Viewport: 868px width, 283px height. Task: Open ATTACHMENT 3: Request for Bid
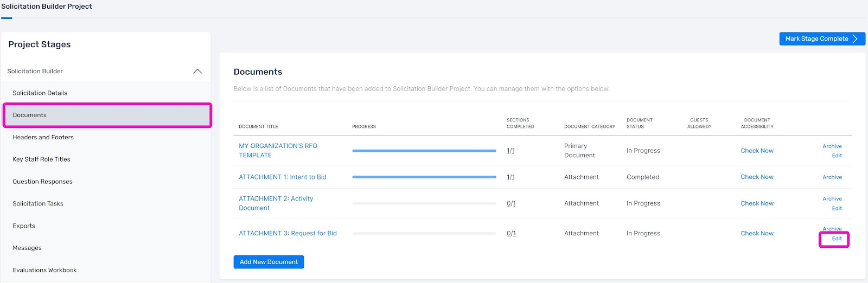(288, 233)
